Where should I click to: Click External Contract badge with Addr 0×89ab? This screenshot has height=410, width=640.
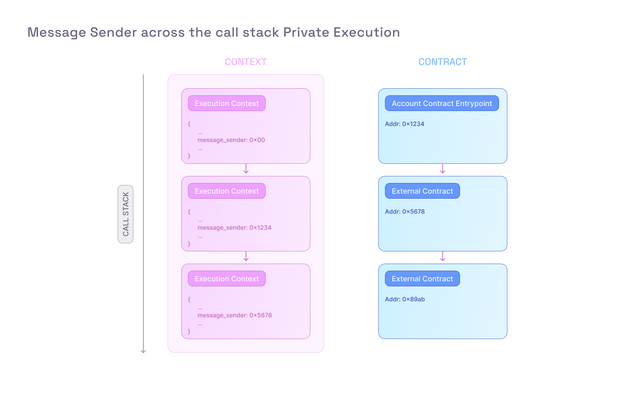pyautogui.click(x=422, y=279)
